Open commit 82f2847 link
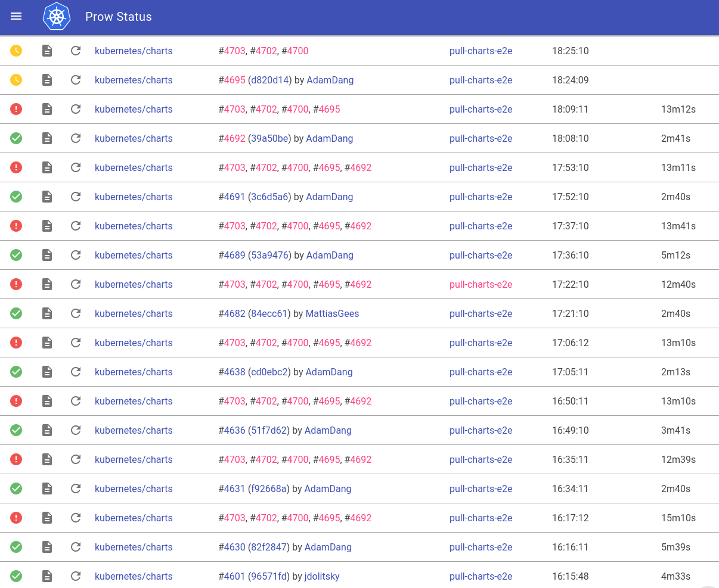This screenshot has width=719, height=588. pos(269,547)
